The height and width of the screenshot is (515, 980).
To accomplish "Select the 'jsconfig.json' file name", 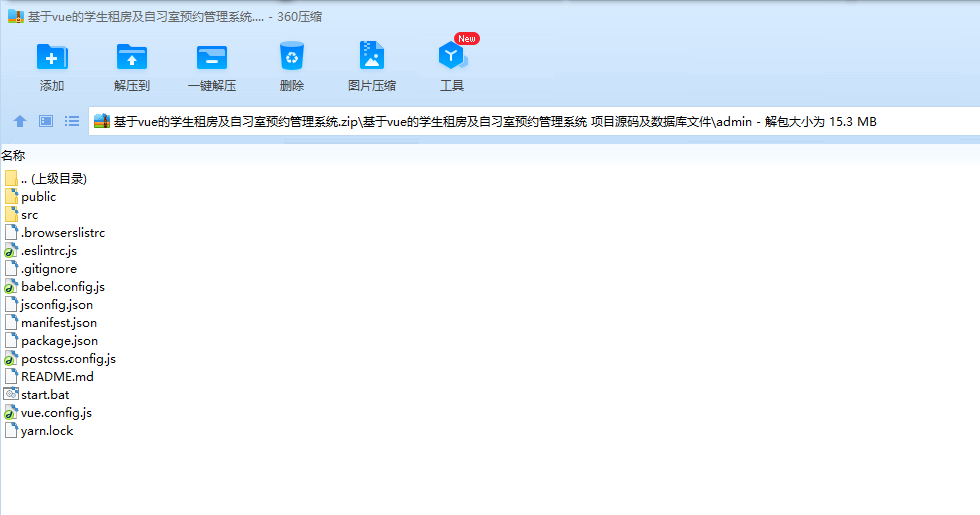I will (57, 304).
